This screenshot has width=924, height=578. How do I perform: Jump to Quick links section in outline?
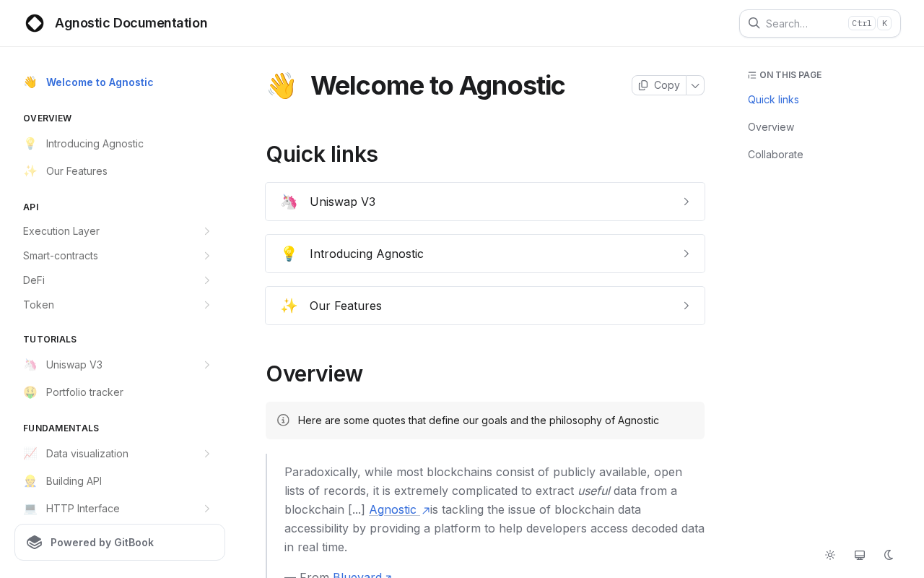click(x=773, y=100)
